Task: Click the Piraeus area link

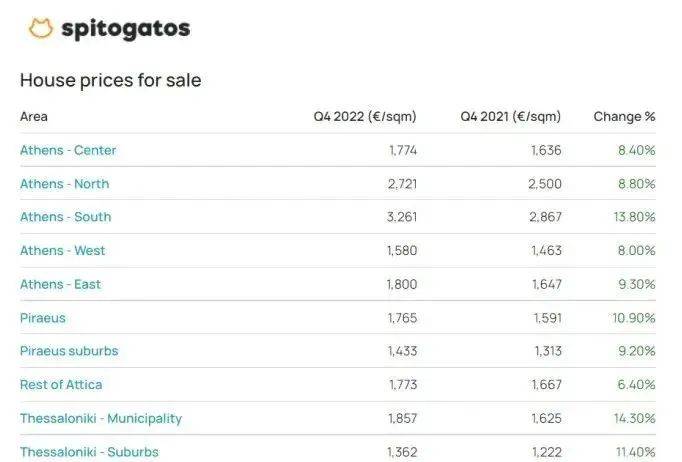Action: click(x=43, y=318)
